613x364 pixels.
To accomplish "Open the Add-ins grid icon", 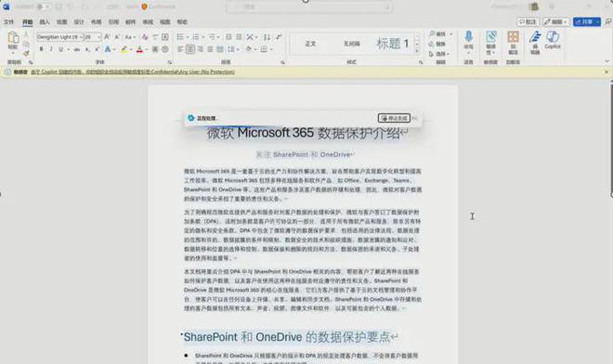I will (513, 37).
